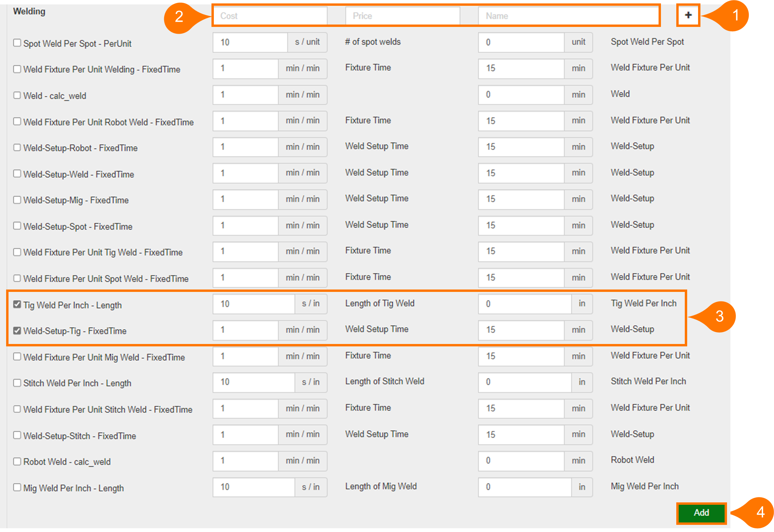Click the plus icon next to the Name field
Viewport: 774px width, 532px height.
688,15
